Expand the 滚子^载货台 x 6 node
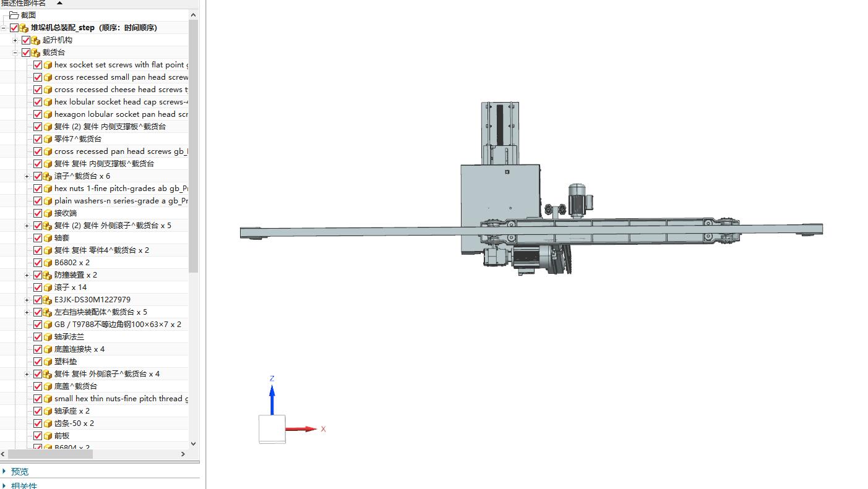The image size is (868, 489). (x=27, y=176)
